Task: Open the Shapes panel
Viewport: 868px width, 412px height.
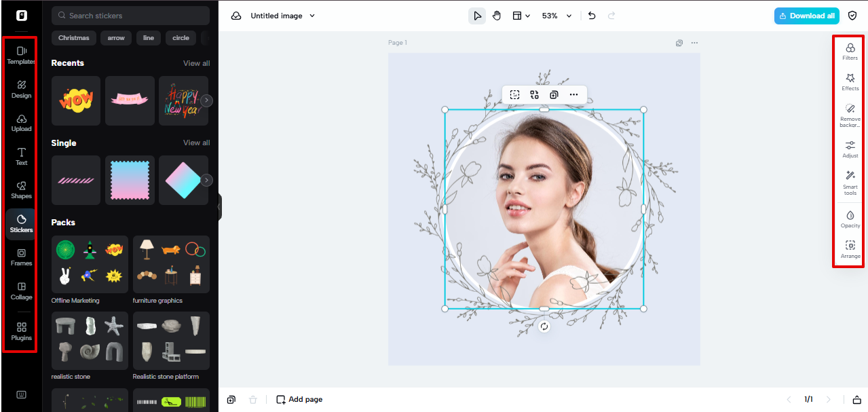Action: coord(21,190)
